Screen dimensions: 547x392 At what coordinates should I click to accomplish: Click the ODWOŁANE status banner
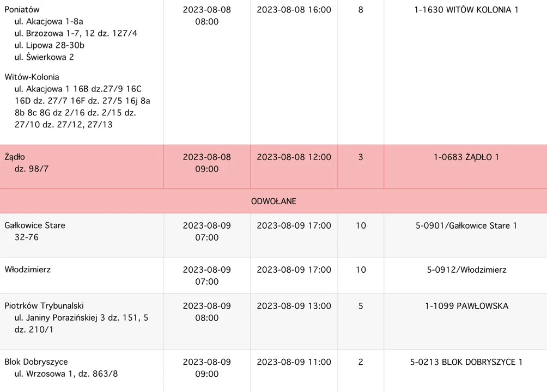coord(273,201)
